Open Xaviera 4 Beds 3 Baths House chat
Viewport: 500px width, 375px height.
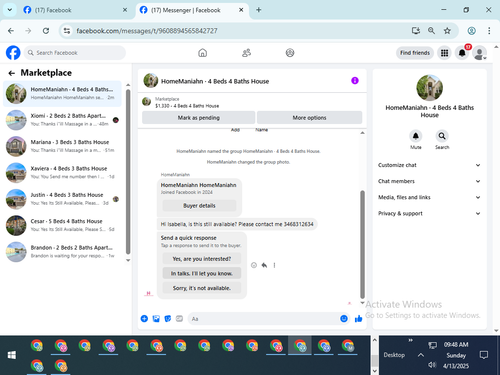62,172
